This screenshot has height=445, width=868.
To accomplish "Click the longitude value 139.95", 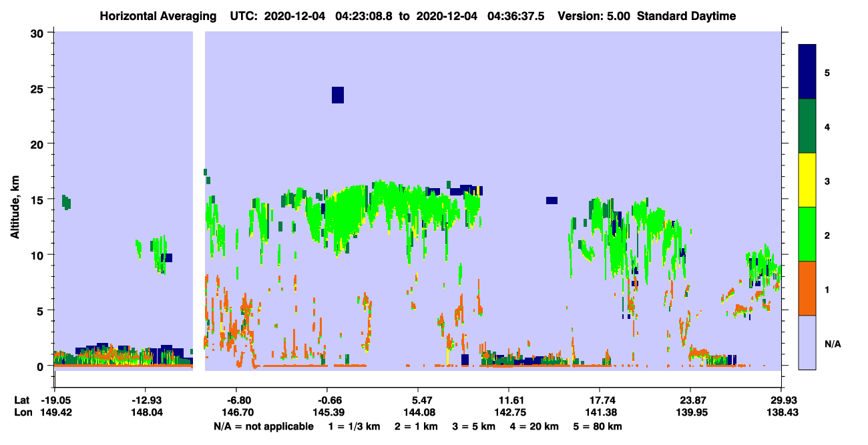I will tap(690, 412).
